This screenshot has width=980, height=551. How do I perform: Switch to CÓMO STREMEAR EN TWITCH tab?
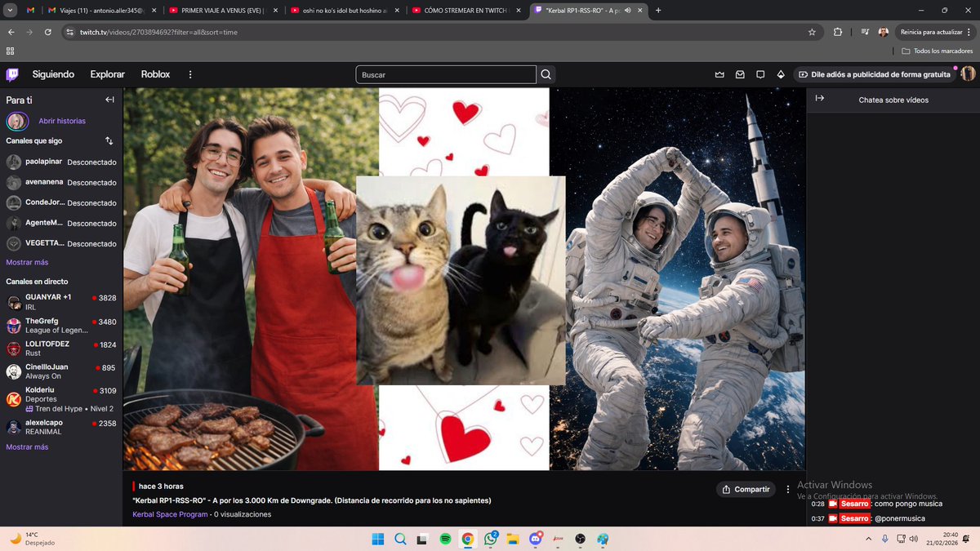(x=467, y=10)
